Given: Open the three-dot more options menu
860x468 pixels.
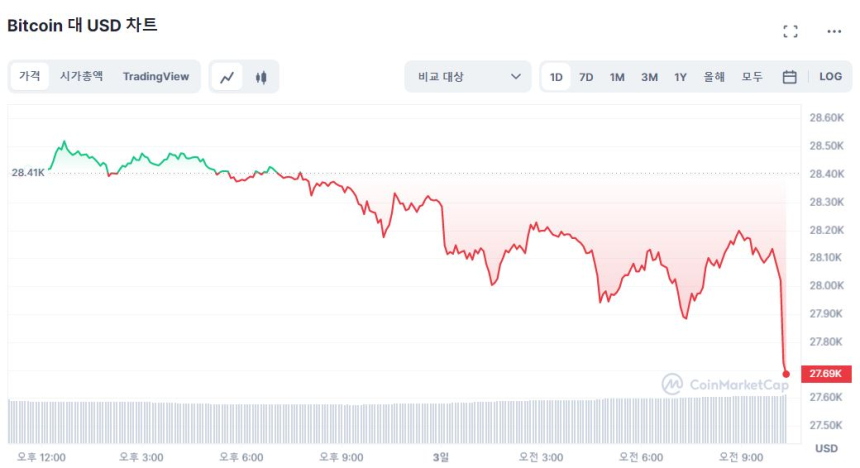Looking at the screenshot, I should pos(834,31).
